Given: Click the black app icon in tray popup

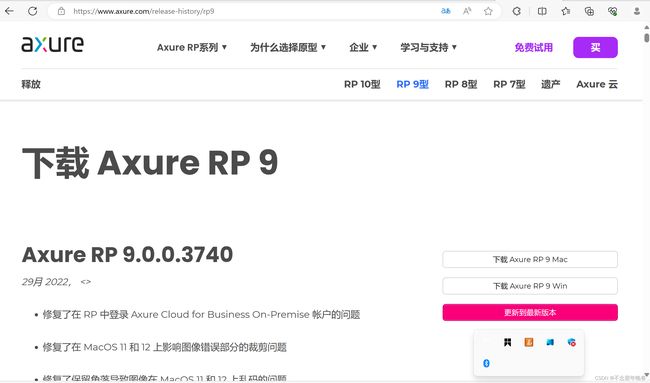Looking at the screenshot, I should 507,342.
